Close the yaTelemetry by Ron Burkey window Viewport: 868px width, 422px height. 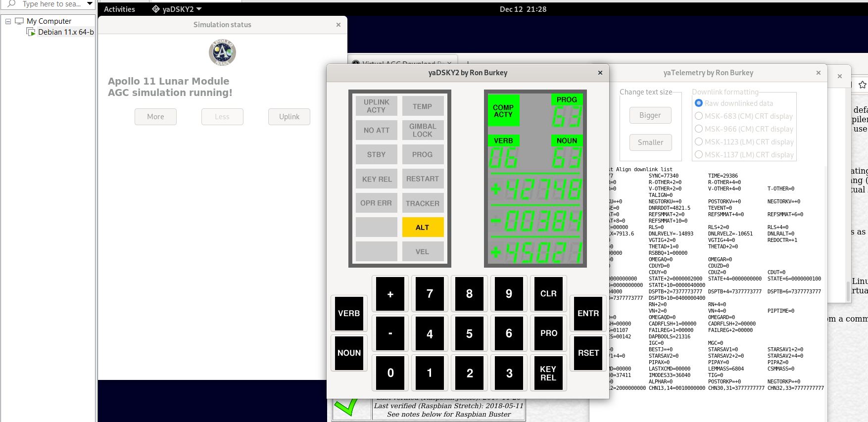[819, 73]
